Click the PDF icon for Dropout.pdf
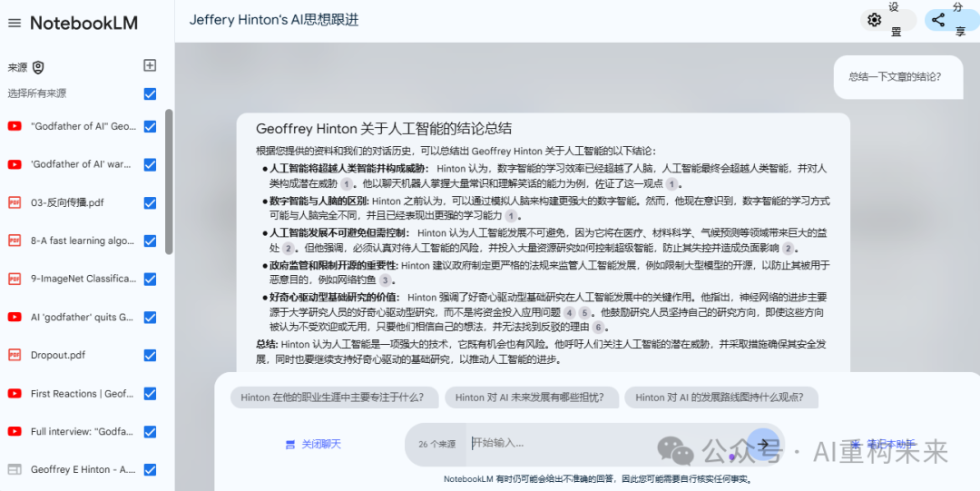Viewport: 980px width, 491px height. 15,355
